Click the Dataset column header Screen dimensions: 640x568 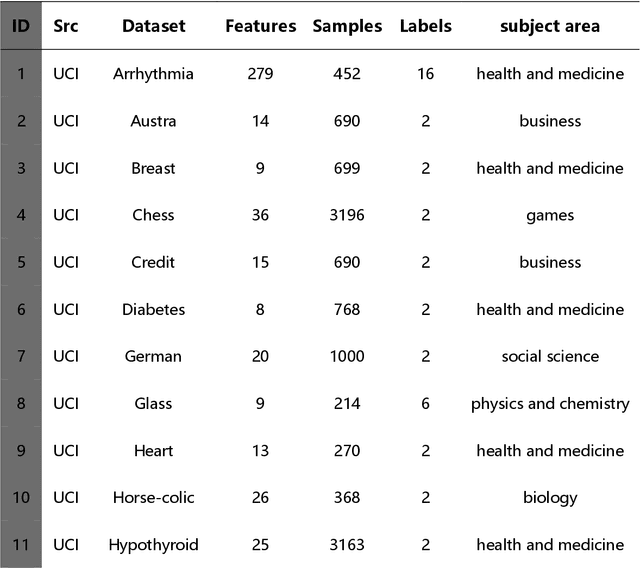[153, 26]
